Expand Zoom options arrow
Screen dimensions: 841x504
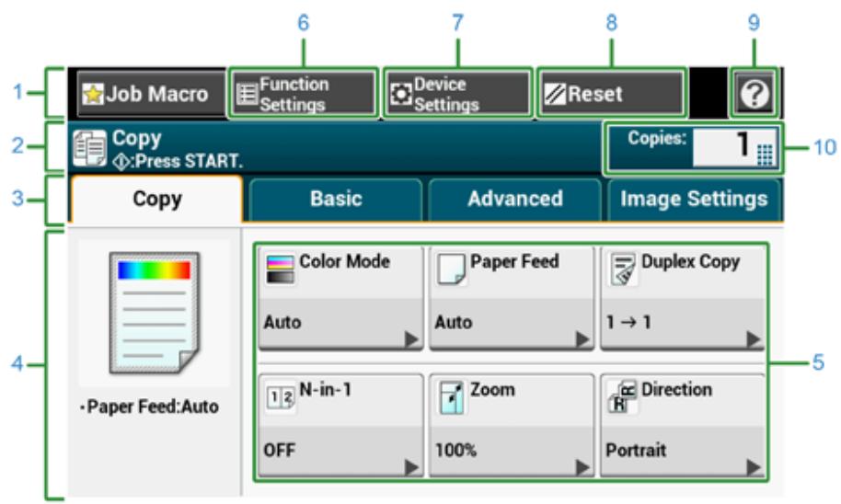pos(582,467)
